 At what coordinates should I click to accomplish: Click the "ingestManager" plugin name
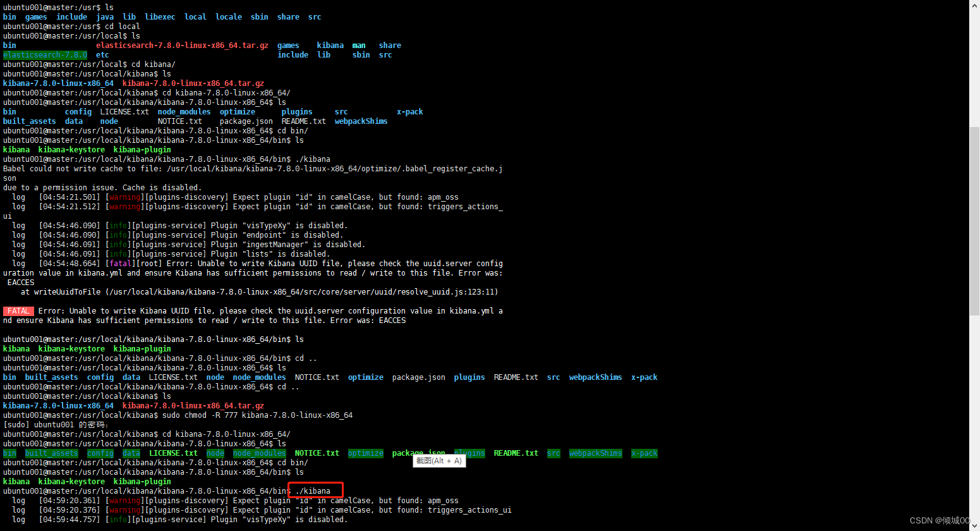click(275, 245)
